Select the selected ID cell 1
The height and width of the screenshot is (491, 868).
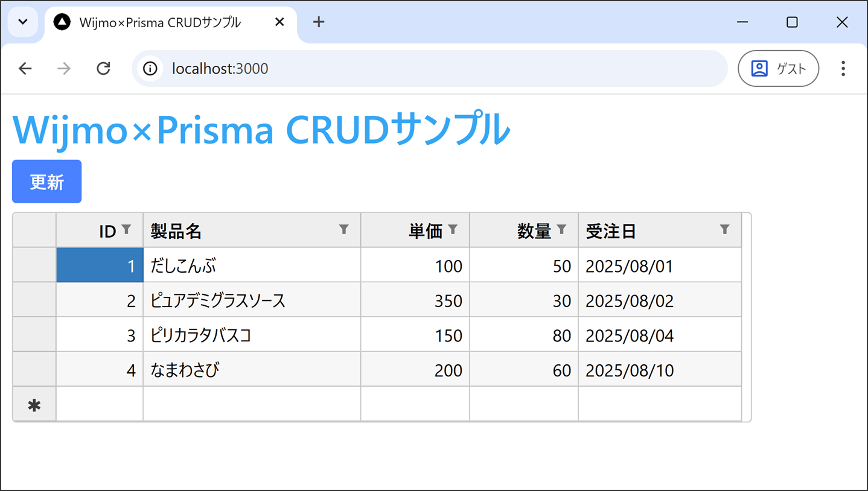pyautogui.click(x=100, y=265)
